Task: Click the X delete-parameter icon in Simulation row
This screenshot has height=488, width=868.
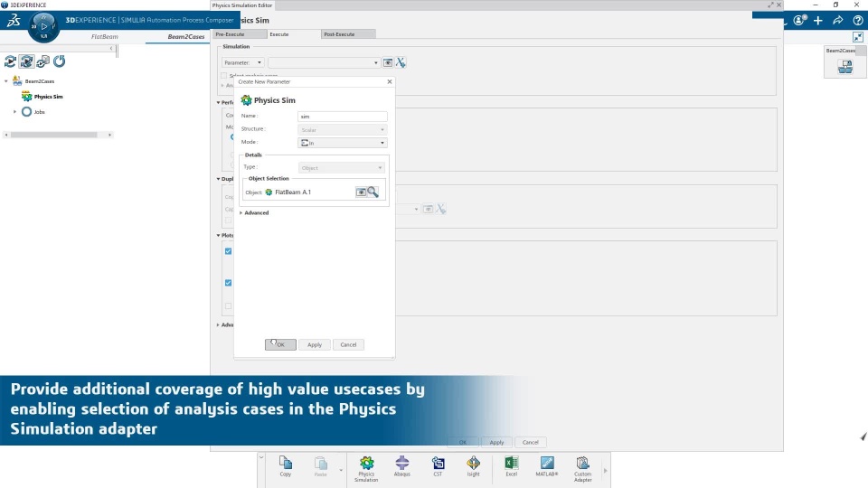Action: point(401,62)
